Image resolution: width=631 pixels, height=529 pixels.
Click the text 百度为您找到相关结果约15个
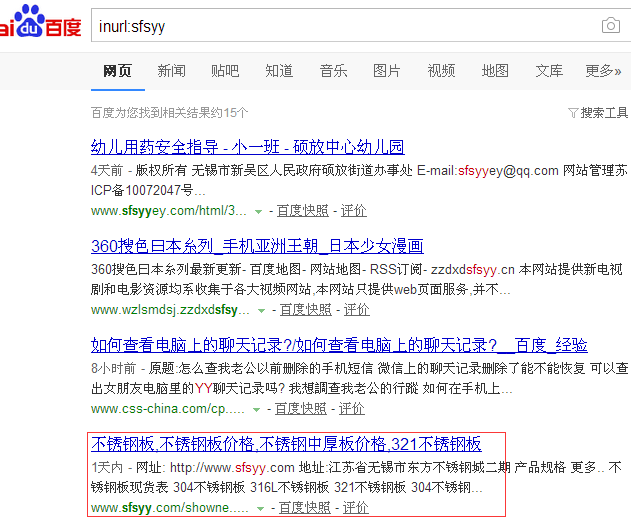point(169,113)
